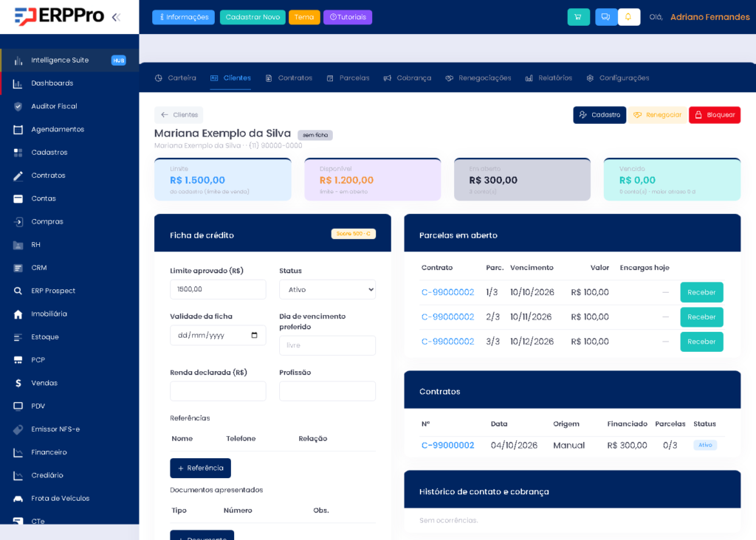Click the Frota de Veículos car icon

18,499
